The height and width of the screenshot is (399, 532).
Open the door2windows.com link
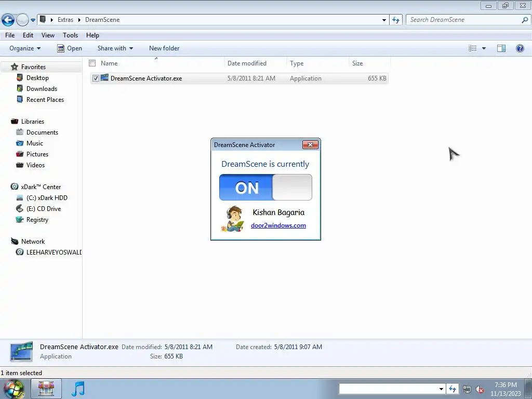click(278, 225)
